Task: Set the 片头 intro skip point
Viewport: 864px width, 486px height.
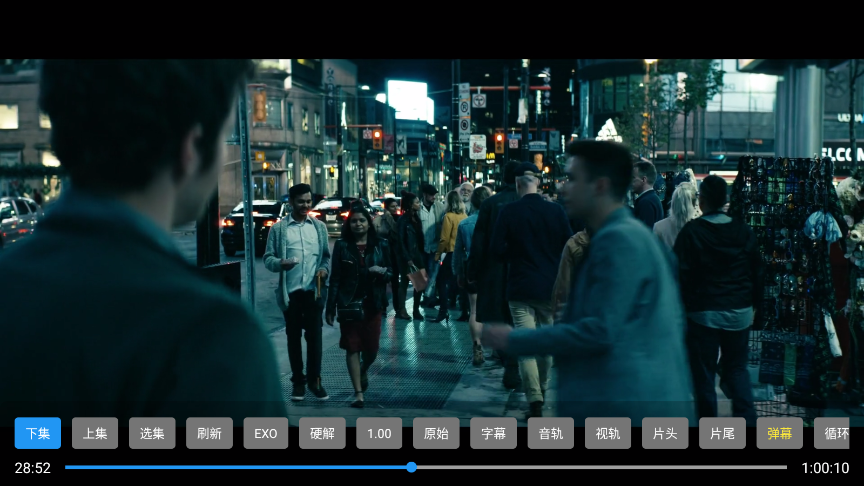Action: pyautogui.click(x=665, y=433)
